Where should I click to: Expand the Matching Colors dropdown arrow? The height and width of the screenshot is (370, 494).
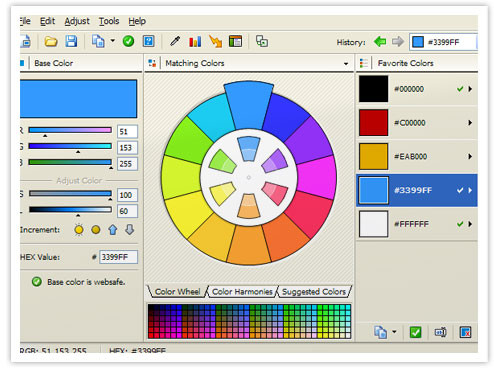point(346,64)
